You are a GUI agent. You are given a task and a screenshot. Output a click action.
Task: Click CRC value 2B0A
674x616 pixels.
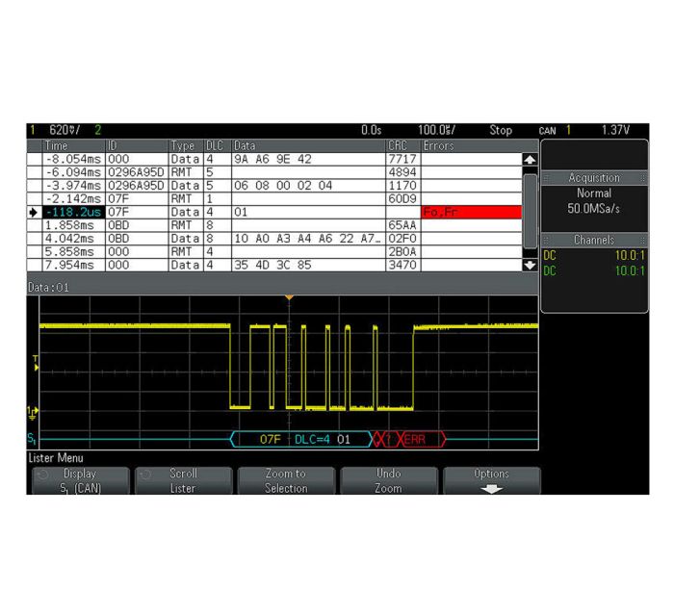click(403, 252)
